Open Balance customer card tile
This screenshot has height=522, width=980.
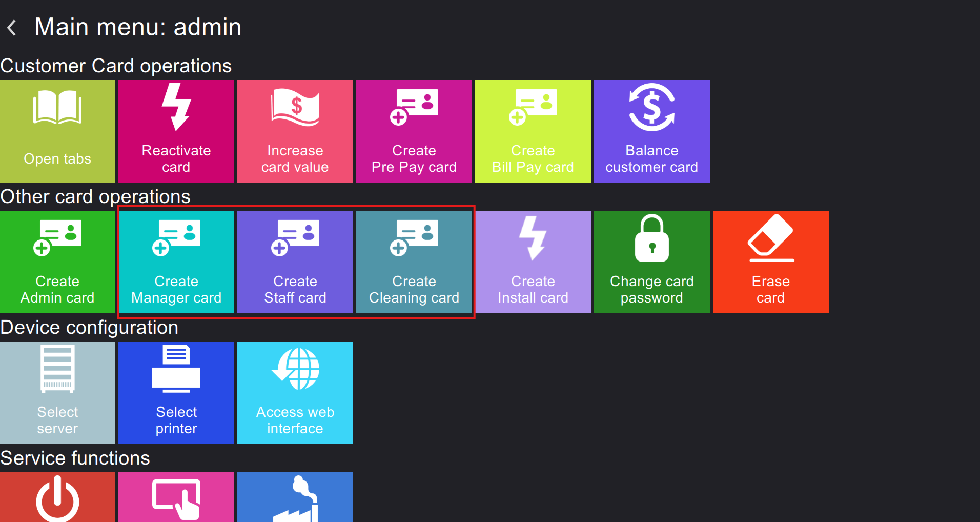[652, 131]
